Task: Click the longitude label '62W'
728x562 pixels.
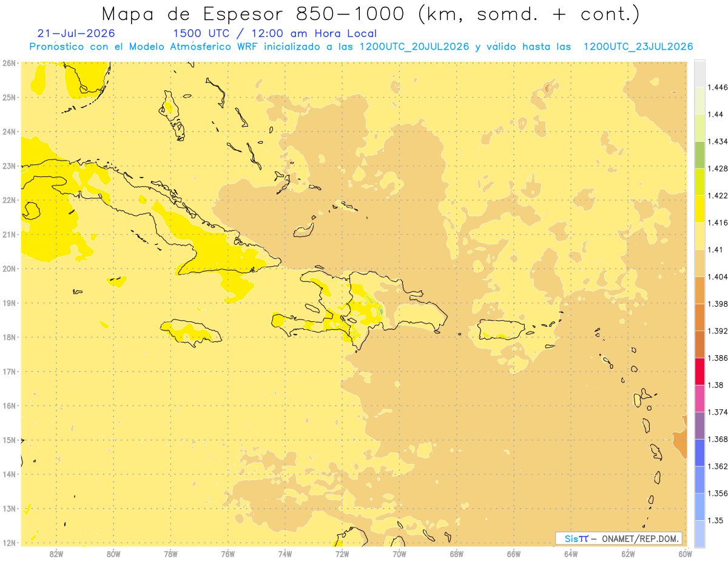Action: click(x=628, y=554)
